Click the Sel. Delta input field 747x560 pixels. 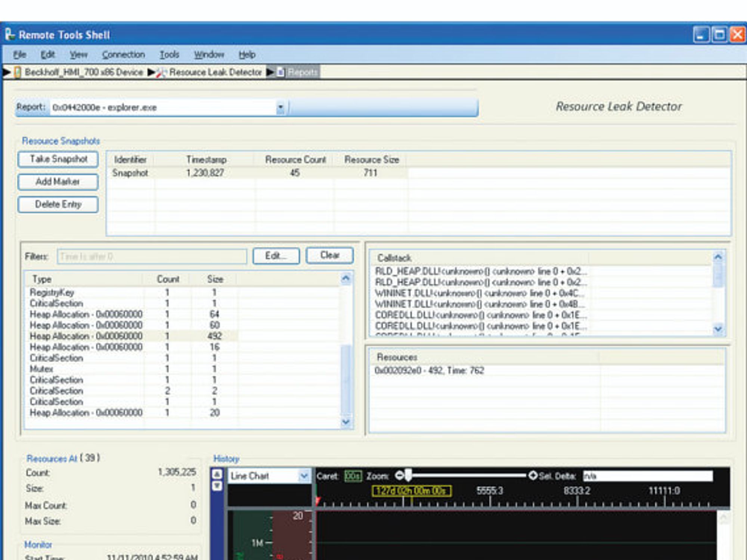(x=648, y=476)
